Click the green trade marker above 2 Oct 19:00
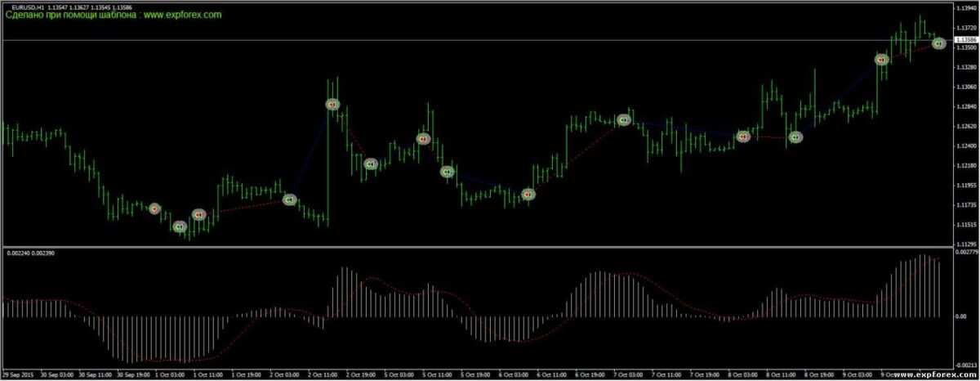The image size is (980, 381). pos(370,164)
